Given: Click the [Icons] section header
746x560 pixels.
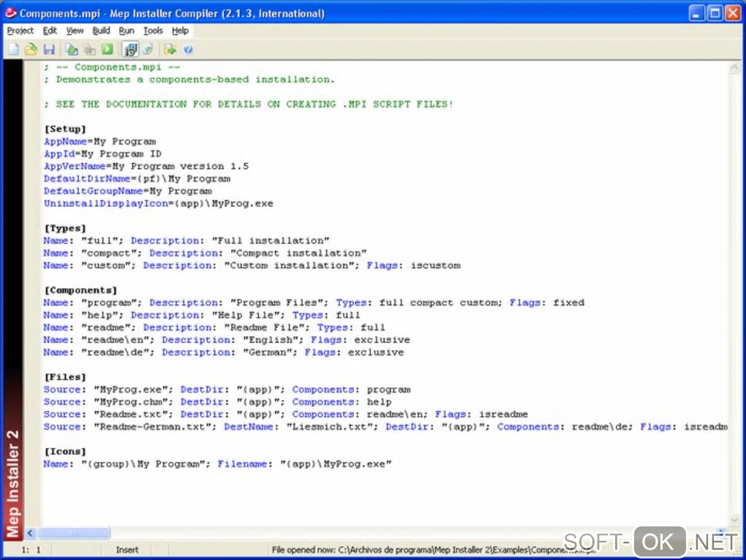Looking at the screenshot, I should pos(65,451).
